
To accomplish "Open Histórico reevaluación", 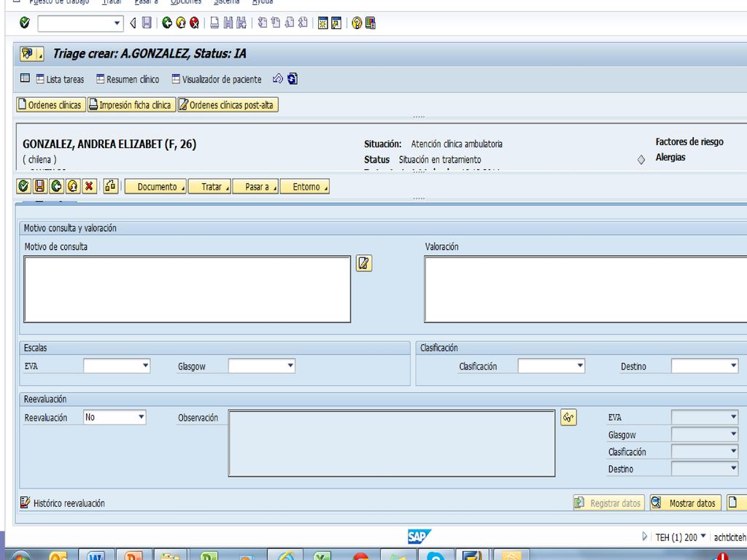I will click(63, 503).
